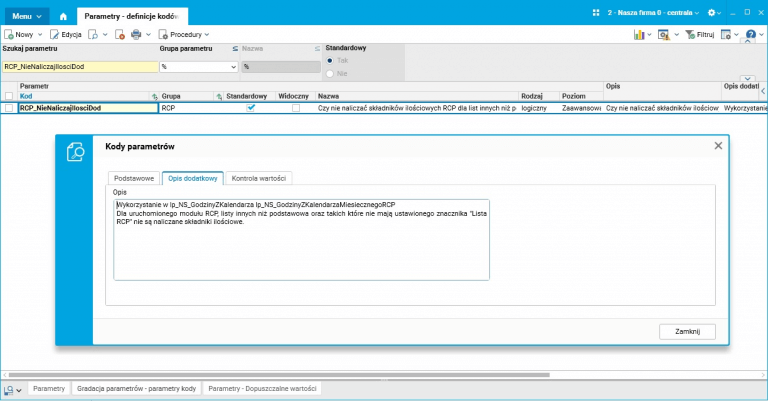Select the Parametry - definicje kodów tab

pos(132,16)
